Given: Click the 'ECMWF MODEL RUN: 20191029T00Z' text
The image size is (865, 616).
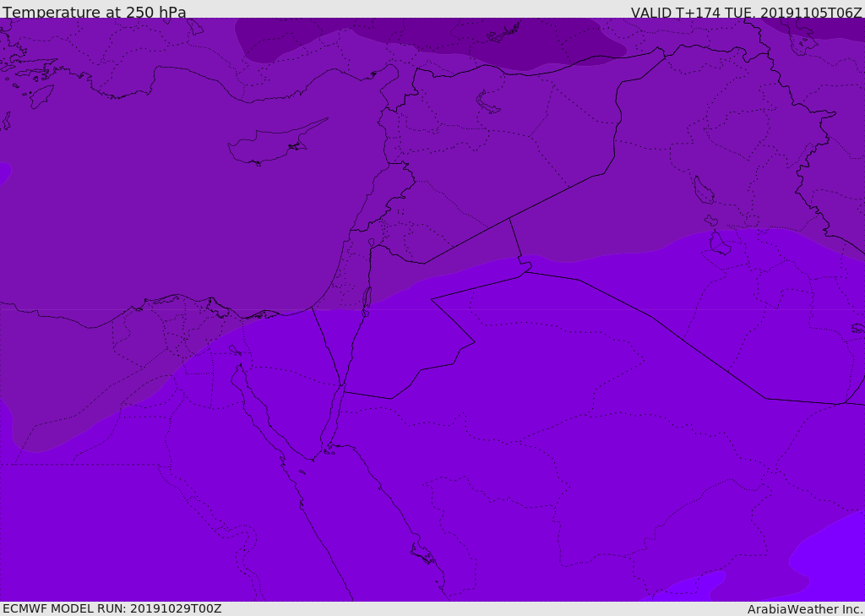Looking at the screenshot, I should pyautogui.click(x=112, y=608).
